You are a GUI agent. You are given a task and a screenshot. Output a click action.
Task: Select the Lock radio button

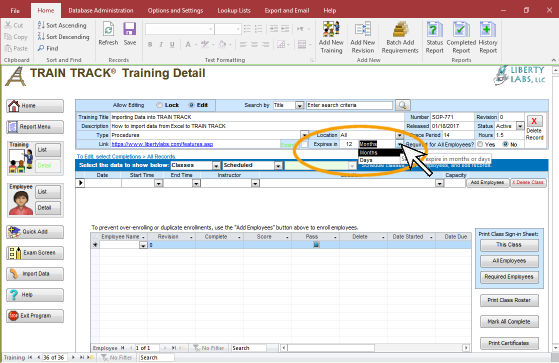159,105
